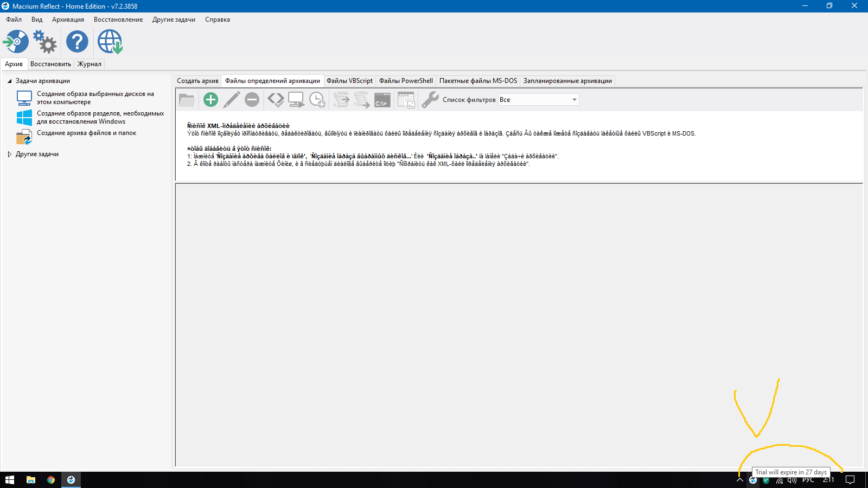Open Chrome from the Windows taskbar
Screen dimensions: 868x488
click(x=51, y=480)
